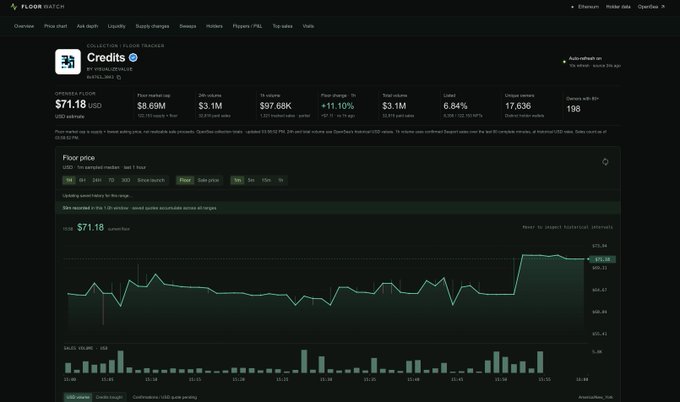This screenshot has height=402, width=680.
Task: Click the SALES VOLUME · USD label
Action: (85, 348)
